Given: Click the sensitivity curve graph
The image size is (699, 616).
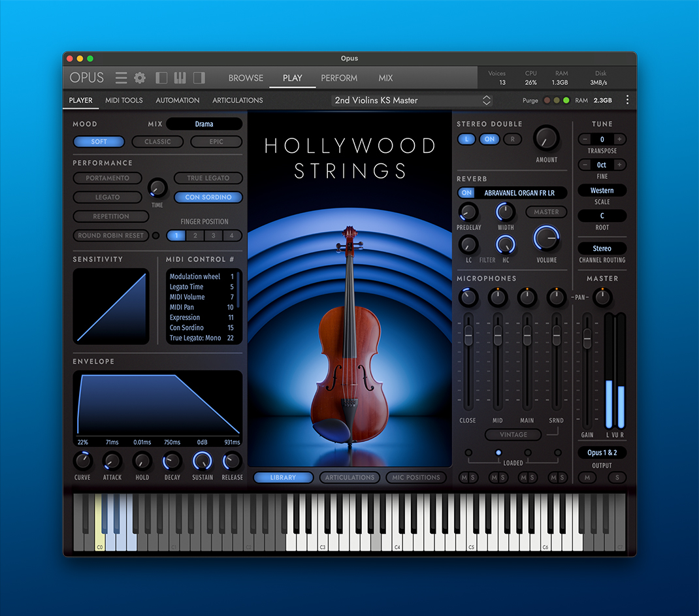Looking at the screenshot, I should [x=111, y=306].
